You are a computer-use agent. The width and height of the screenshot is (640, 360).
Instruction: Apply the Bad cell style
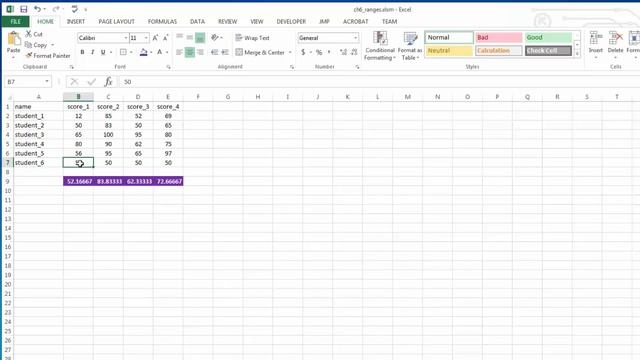(x=498, y=38)
